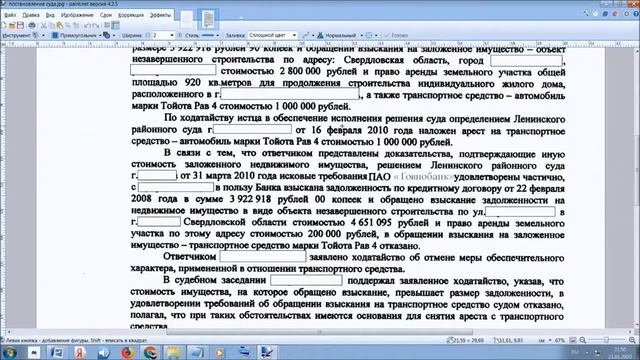Toggle the Layers window icon
Viewport: 640px width, 360px height.
click(606, 13)
